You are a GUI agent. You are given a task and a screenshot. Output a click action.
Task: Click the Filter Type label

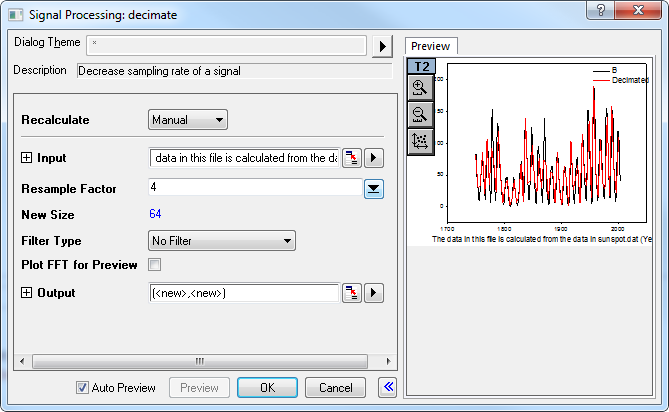(51, 241)
